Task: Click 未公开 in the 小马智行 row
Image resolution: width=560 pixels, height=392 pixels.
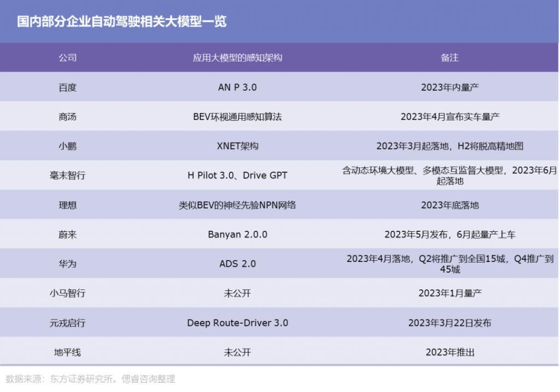Action: 237,293
